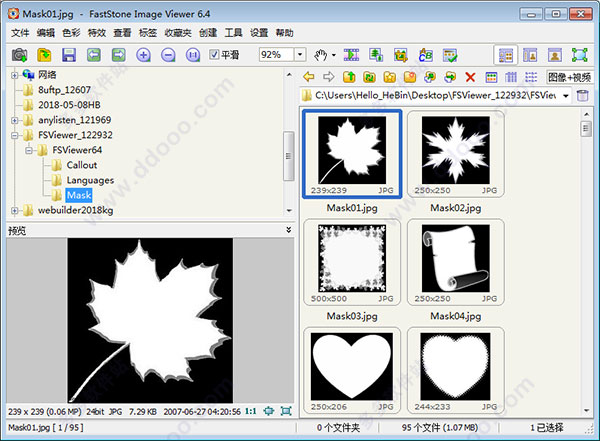The image size is (600, 441).
Task: Select the Mask04.jpg scroll thumbnail
Action: [455, 262]
